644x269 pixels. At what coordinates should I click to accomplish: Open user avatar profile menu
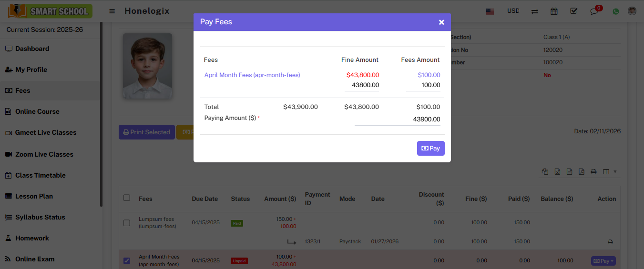click(632, 11)
